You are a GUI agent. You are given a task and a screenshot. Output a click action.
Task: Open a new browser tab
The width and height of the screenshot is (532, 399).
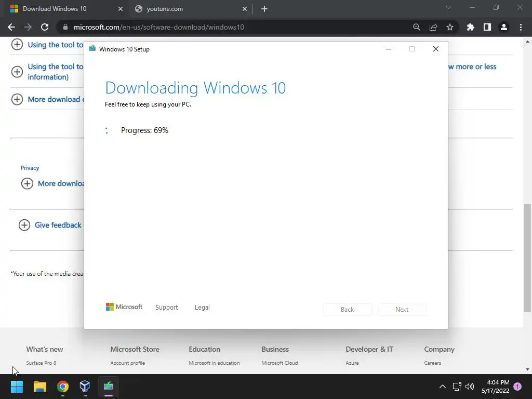264,9
